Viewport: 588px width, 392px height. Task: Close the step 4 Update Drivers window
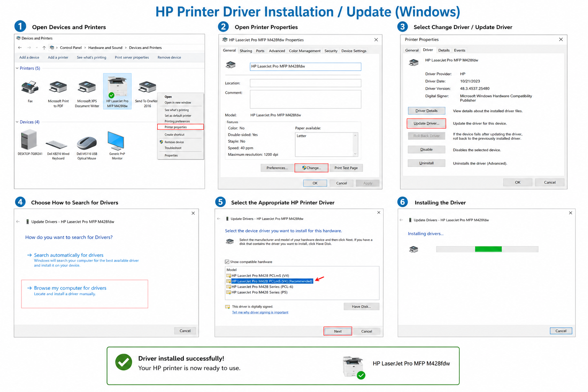point(193,213)
